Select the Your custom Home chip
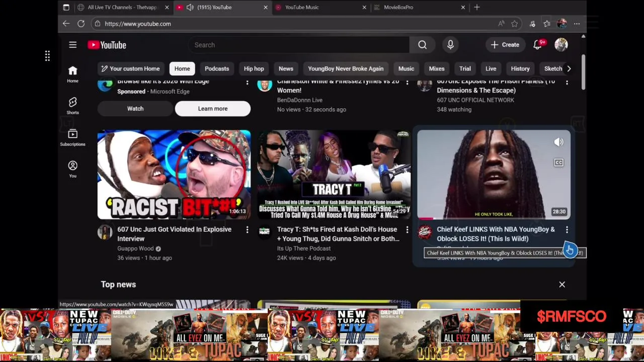Image resolution: width=644 pixels, height=362 pixels. [130, 68]
